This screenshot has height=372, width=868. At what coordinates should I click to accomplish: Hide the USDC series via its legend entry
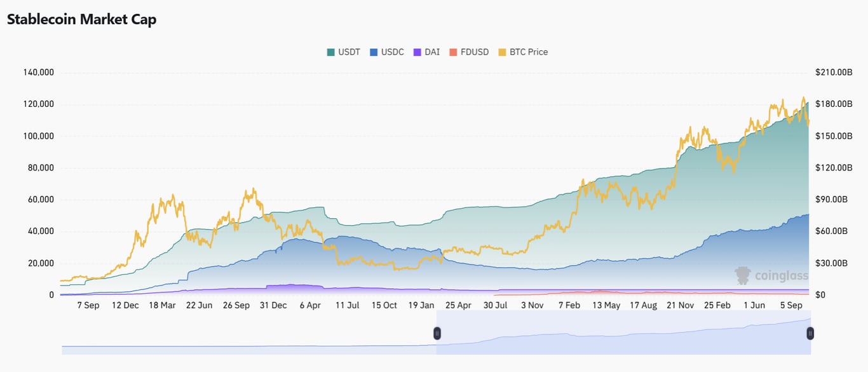tap(388, 52)
